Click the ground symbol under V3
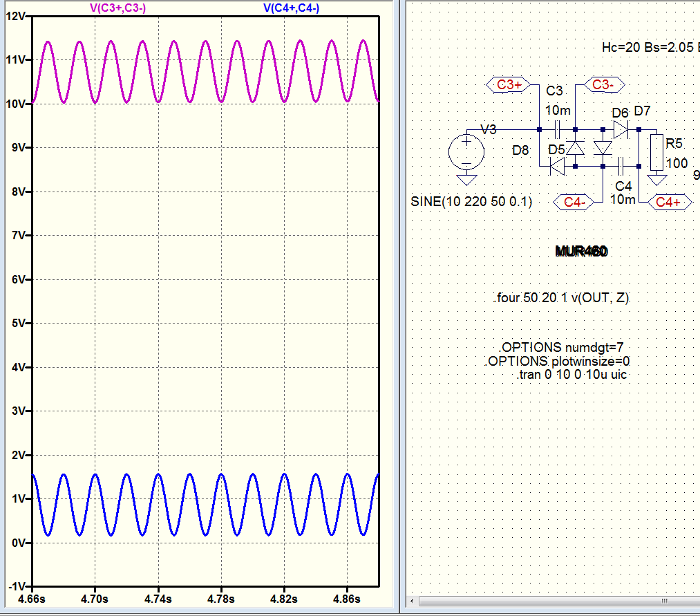This screenshot has height=616, width=700. point(466,180)
